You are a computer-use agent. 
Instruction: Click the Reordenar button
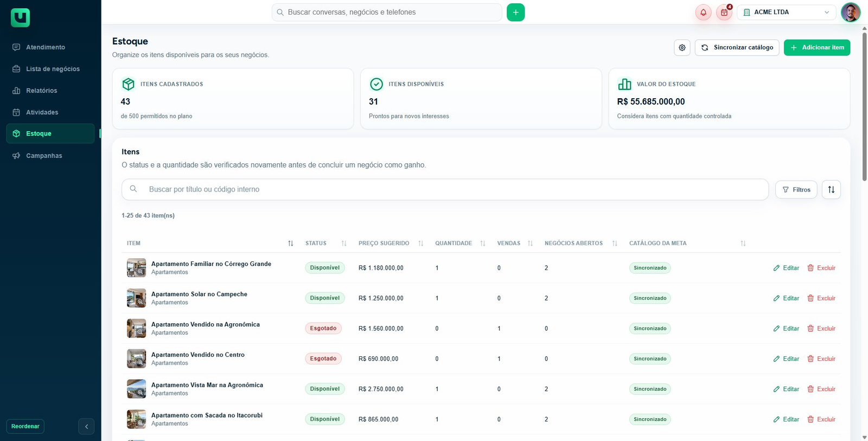coord(25,426)
